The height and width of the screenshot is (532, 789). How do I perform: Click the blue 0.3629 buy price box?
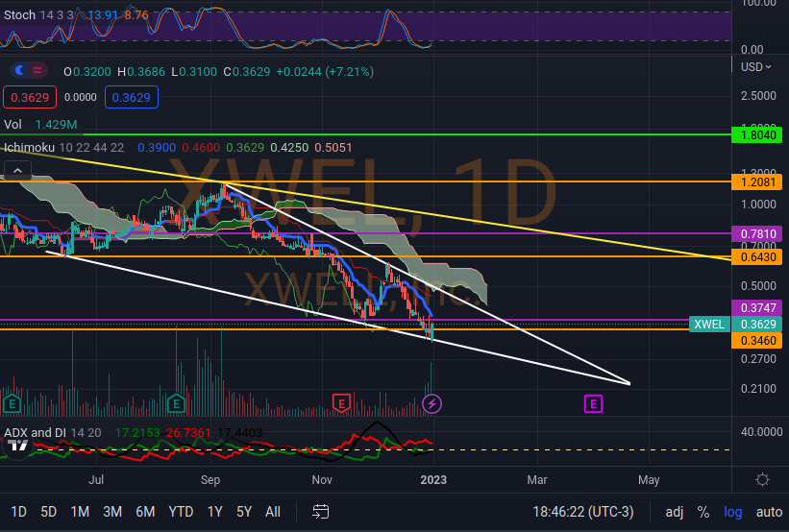click(x=132, y=97)
